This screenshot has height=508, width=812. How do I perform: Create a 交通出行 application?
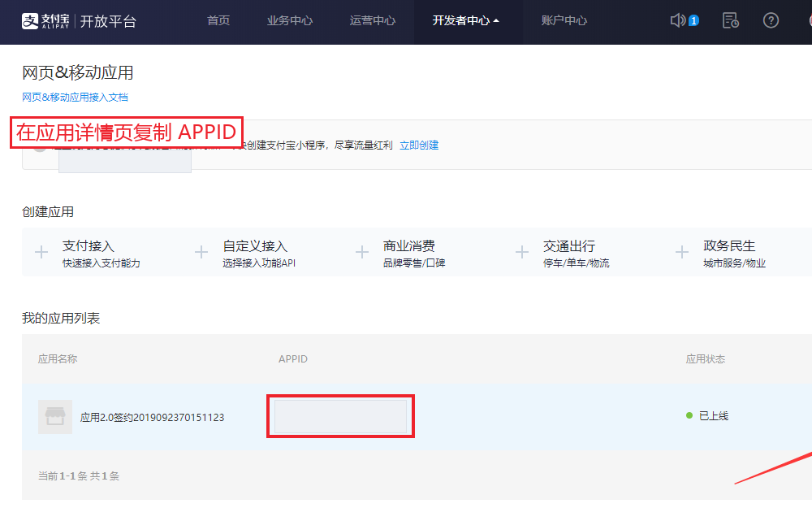[569, 246]
